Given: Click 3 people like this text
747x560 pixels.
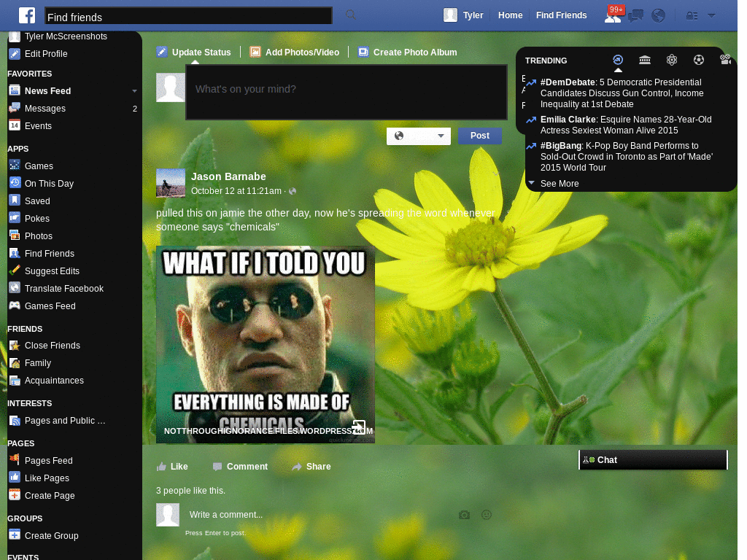Looking at the screenshot, I should pos(191,491).
